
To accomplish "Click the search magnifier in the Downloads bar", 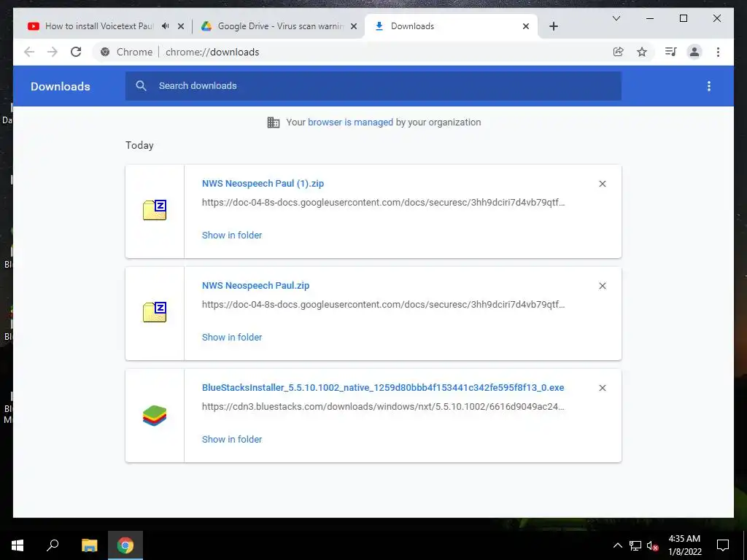I will pos(141,86).
